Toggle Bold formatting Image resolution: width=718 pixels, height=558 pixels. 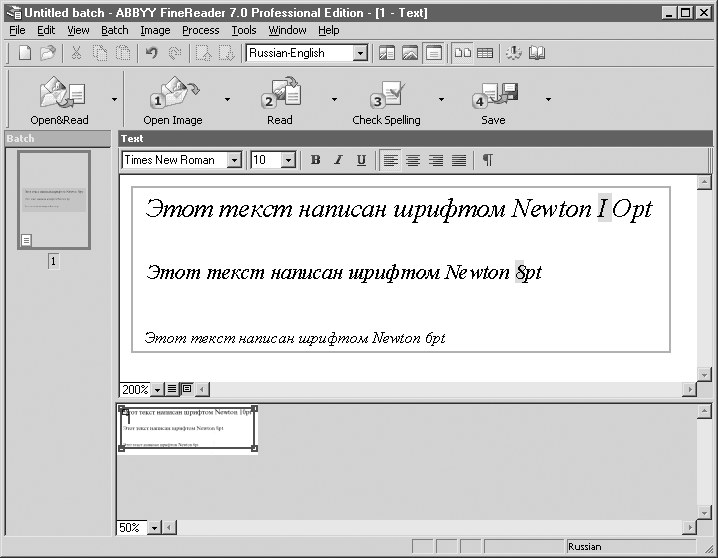(x=315, y=160)
